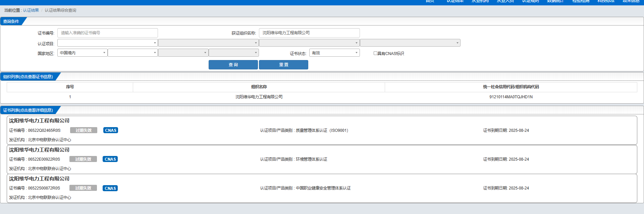Click the 组织名称 column header
The image size is (644, 214).
tap(259, 87)
